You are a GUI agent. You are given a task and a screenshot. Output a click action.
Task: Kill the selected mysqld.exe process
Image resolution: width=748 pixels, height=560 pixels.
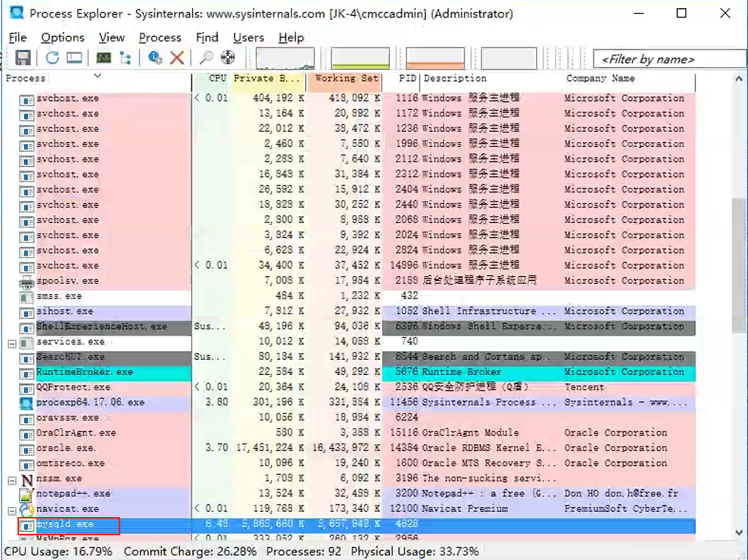click(178, 57)
